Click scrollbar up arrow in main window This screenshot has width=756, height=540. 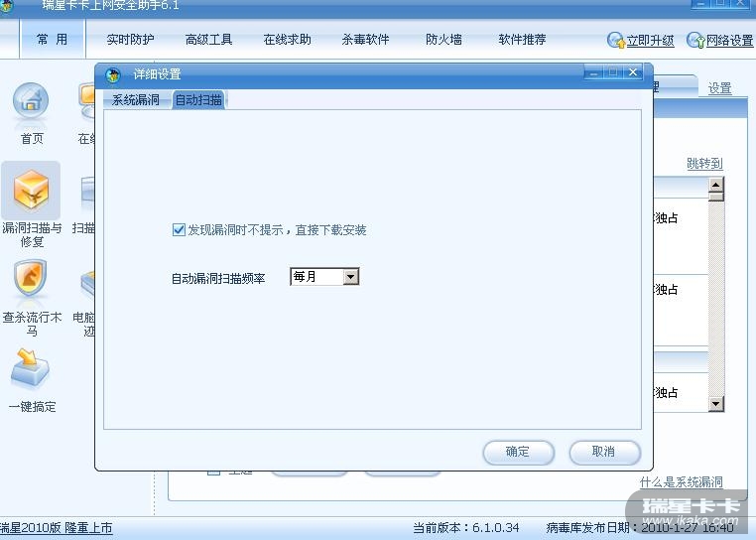[716, 185]
